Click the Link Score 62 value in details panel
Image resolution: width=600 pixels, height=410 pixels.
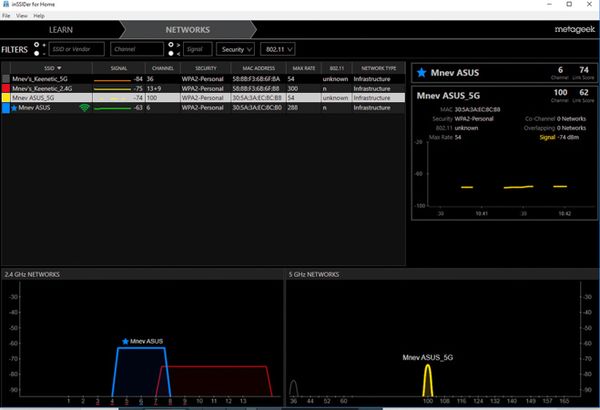pyautogui.click(x=584, y=92)
